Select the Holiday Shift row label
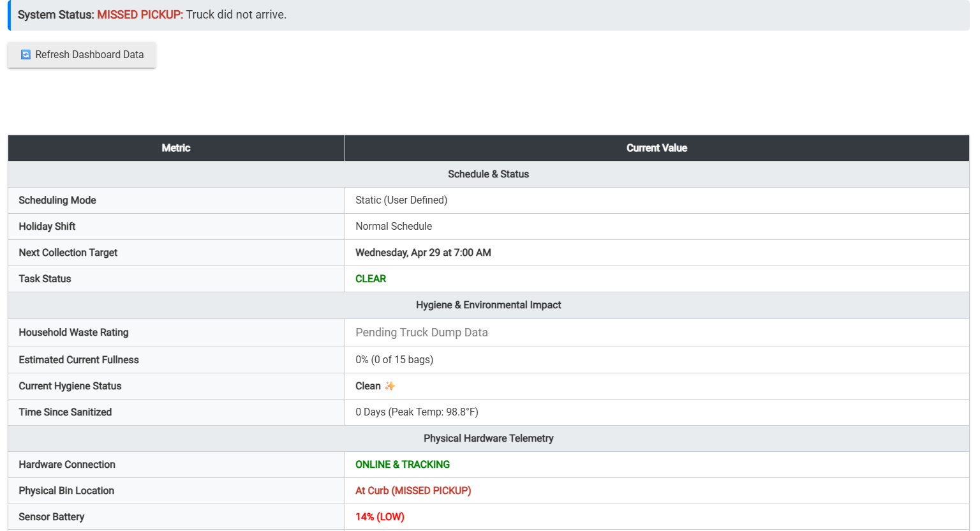The width and height of the screenshot is (980, 531). pos(47,227)
